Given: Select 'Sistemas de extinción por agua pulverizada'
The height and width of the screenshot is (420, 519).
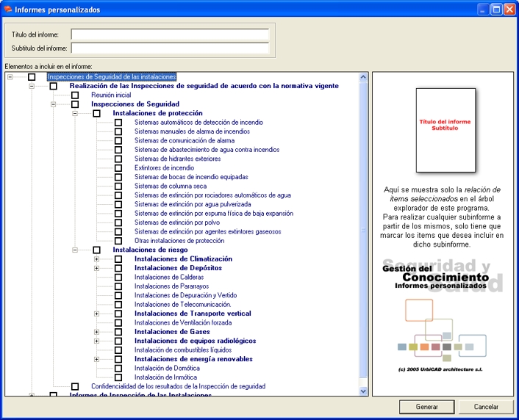Looking at the screenshot, I should point(193,204).
